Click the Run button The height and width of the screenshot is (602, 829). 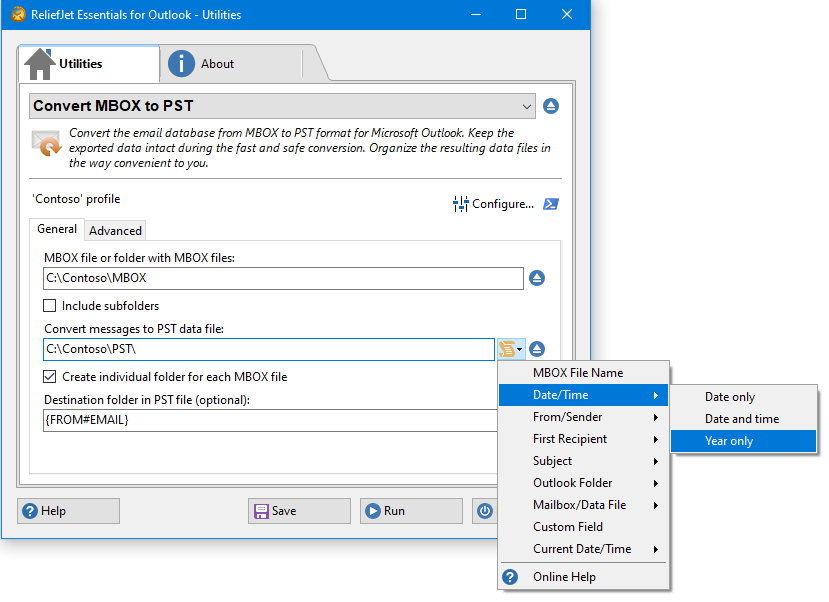(411, 511)
